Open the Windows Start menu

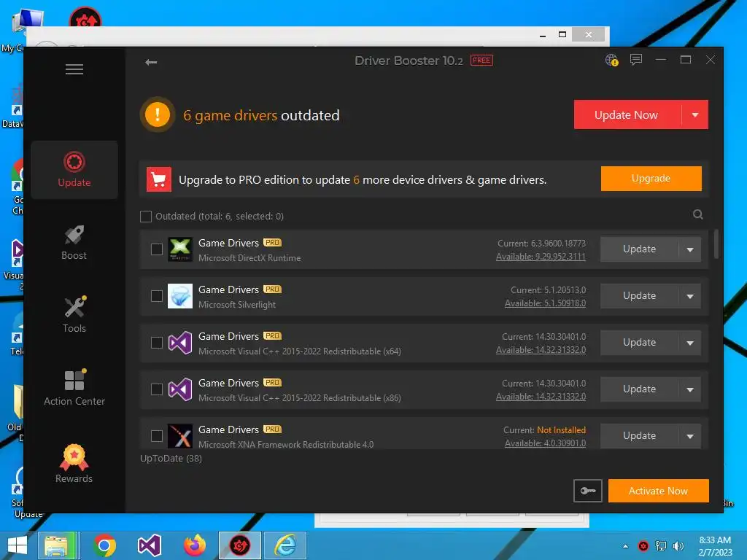pyautogui.click(x=18, y=545)
